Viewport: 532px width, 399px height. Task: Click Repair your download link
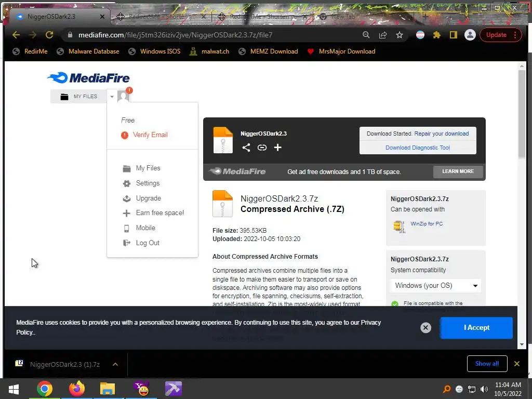point(442,134)
